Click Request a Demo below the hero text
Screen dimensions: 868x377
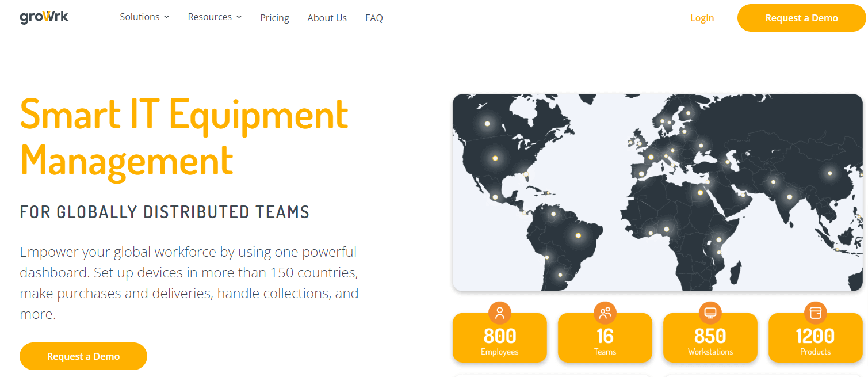click(x=83, y=356)
